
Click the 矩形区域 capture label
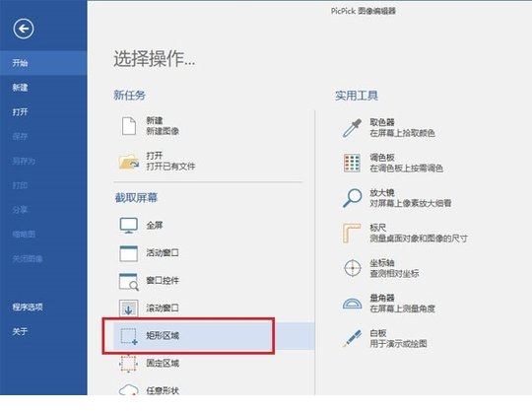163,336
